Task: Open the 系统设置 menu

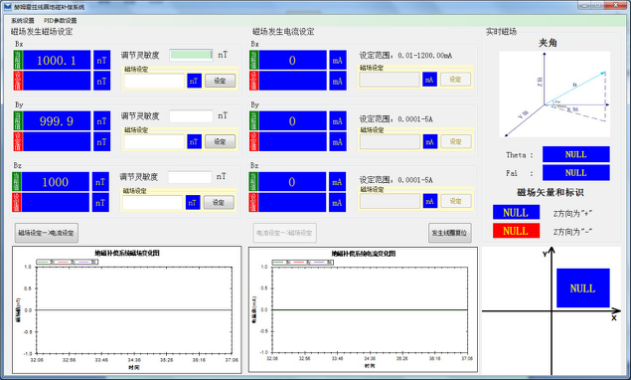Action: tap(23, 21)
